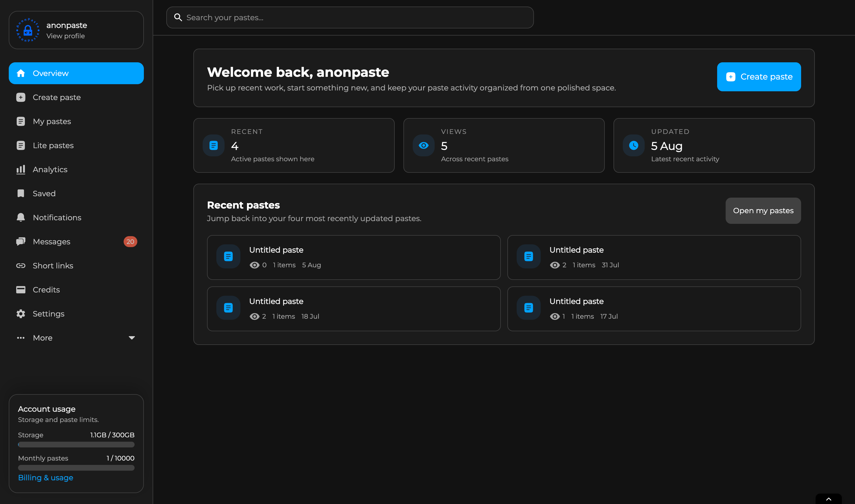Open Notifications in sidebar
This screenshot has height=504, width=855.
tap(76, 217)
